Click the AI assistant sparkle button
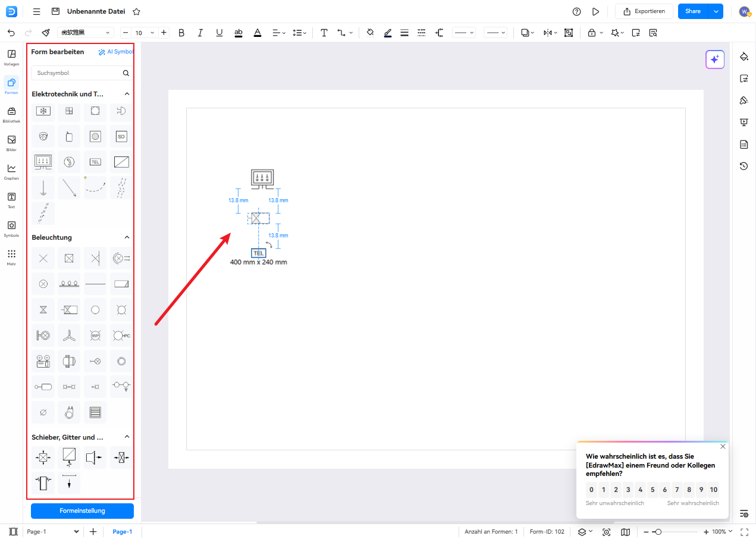This screenshot has width=756, height=539. (x=715, y=59)
